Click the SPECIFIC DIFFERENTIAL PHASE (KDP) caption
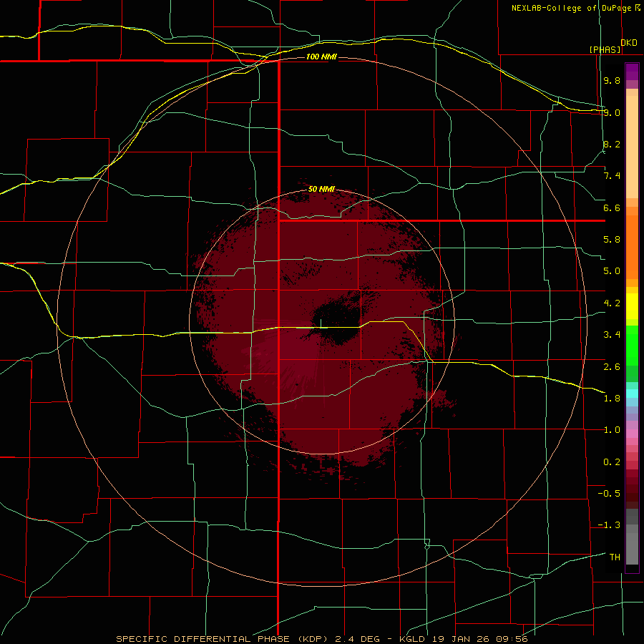 point(223,639)
